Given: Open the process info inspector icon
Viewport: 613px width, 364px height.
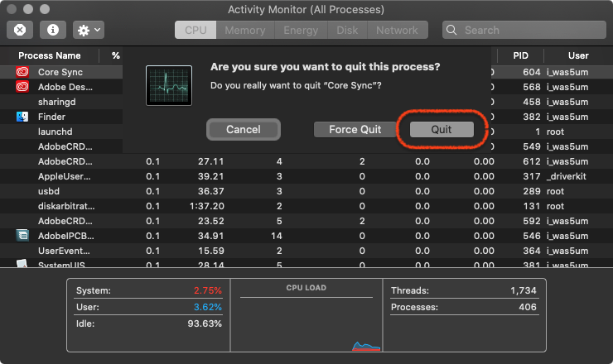Looking at the screenshot, I should [x=53, y=30].
